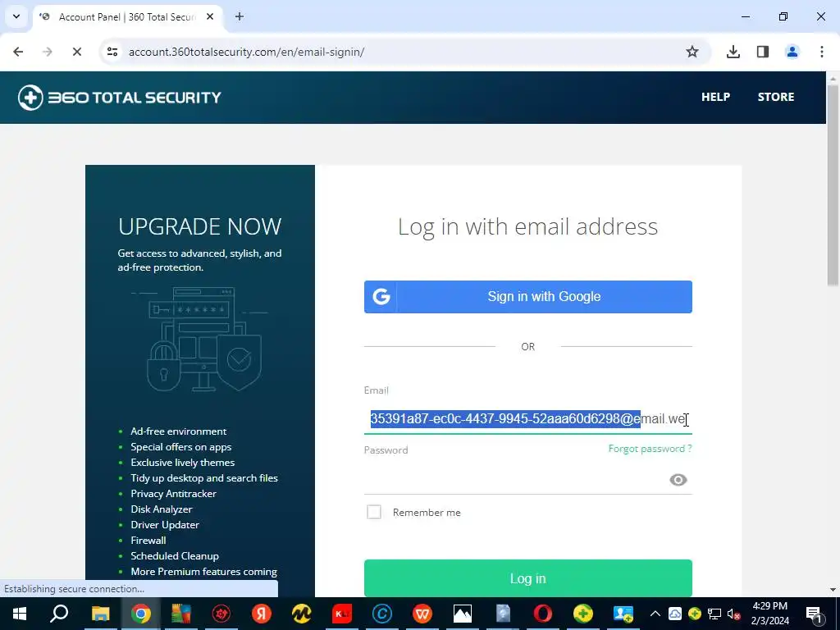Click the page vertical scrollbar thumb

tap(833, 185)
